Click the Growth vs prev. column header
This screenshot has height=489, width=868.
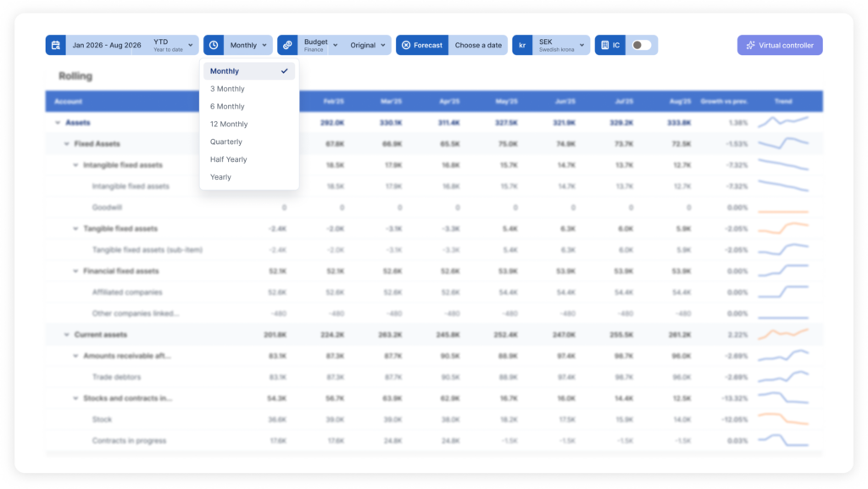724,101
